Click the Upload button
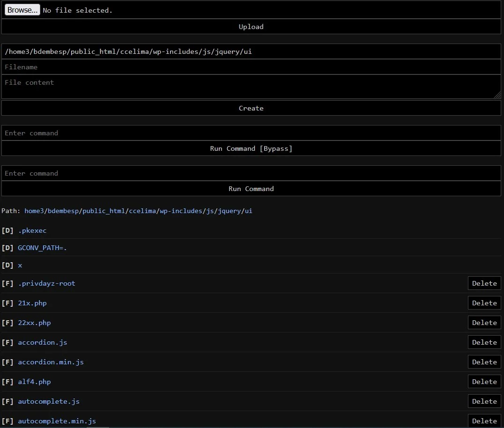 [x=251, y=27]
